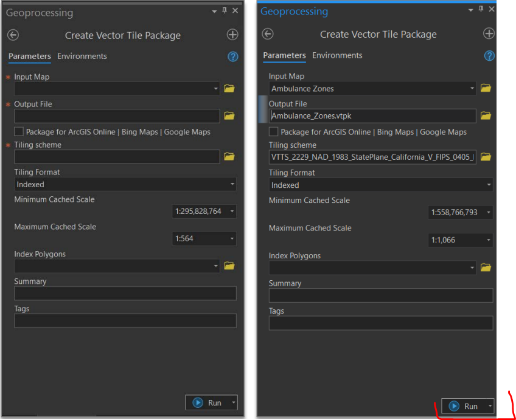
Task: Switch to the Environments tab
Action: coord(337,54)
